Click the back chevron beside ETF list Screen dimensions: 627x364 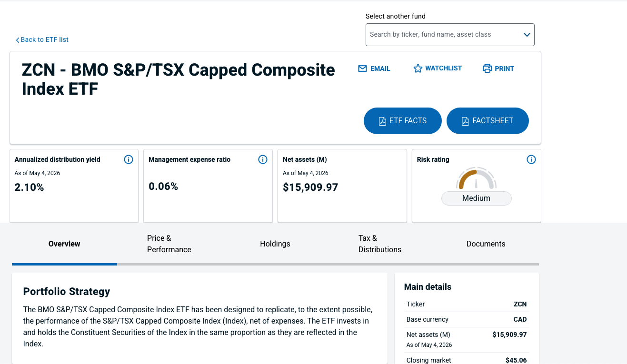click(x=18, y=40)
